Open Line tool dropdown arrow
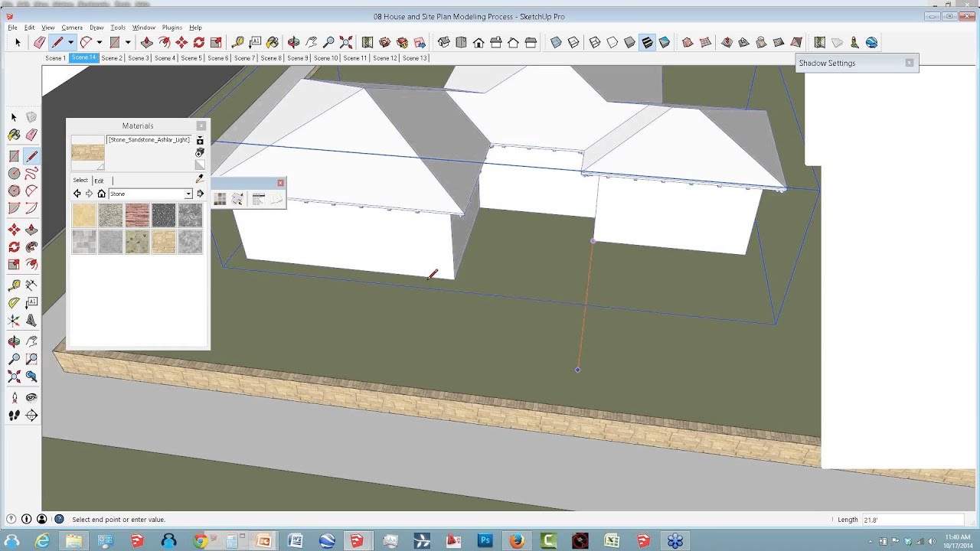This screenshot has height=551, width=980. point(70,43)
